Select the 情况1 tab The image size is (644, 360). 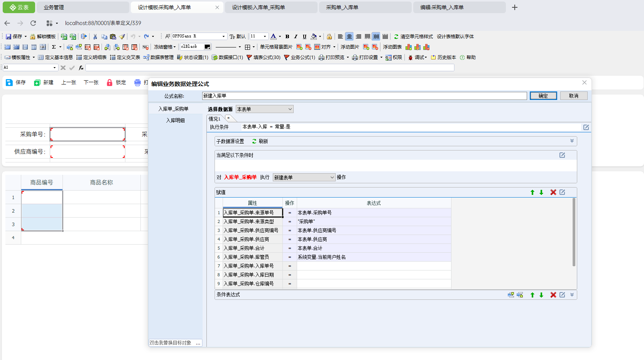[215, 119]
